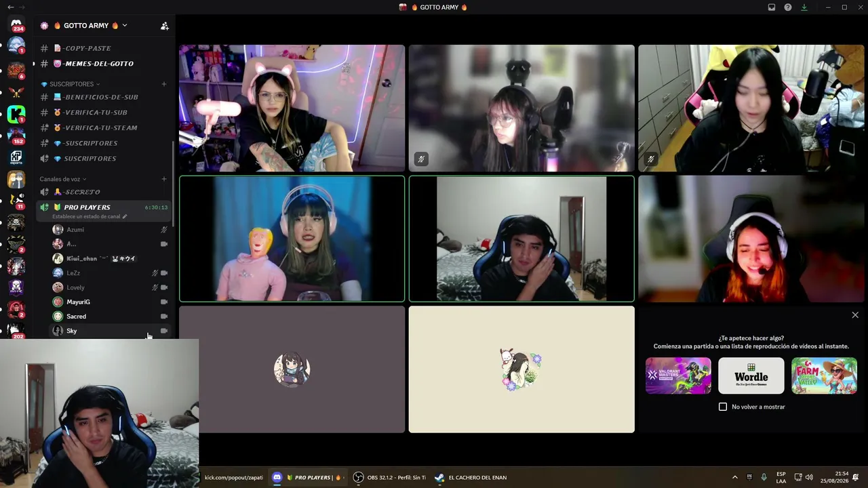Click camera icon next to Sacred

163,317
